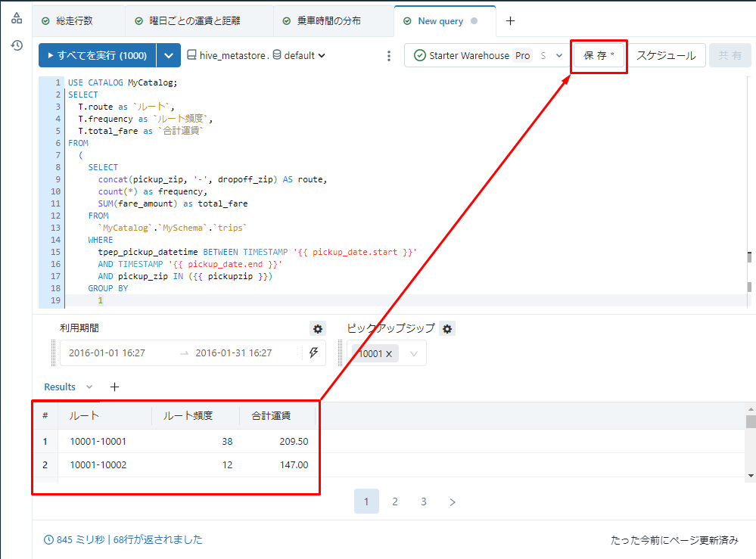Click the lightning bolt dynamic date icon
This screenshot has width=756, height=559.
coord(313,353)
